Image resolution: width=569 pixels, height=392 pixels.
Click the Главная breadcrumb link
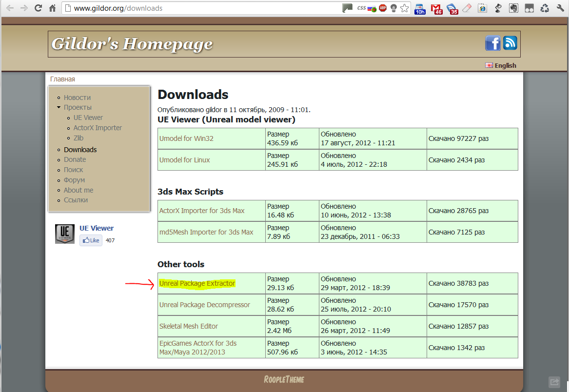point(62,79)
